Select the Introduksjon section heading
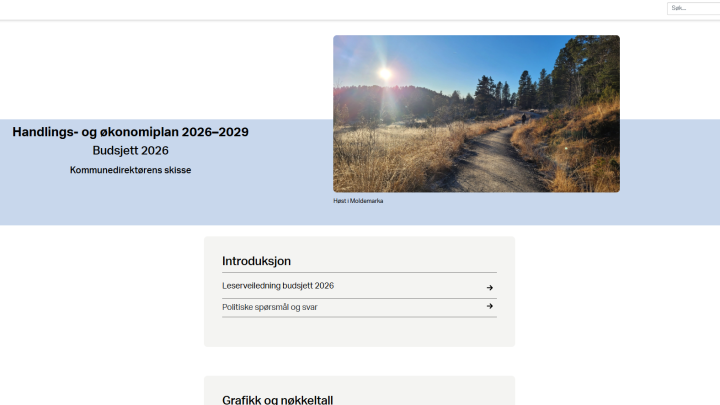Image resolution: width=720 pixels, height=405 pixels. (x=256, y=261)
